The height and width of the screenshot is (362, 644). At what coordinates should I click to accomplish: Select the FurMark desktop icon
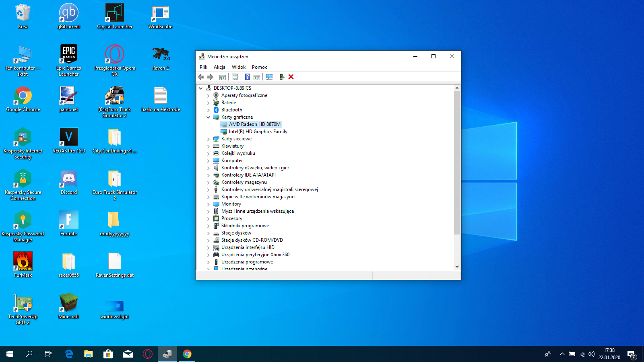click(x=23, y=265)
